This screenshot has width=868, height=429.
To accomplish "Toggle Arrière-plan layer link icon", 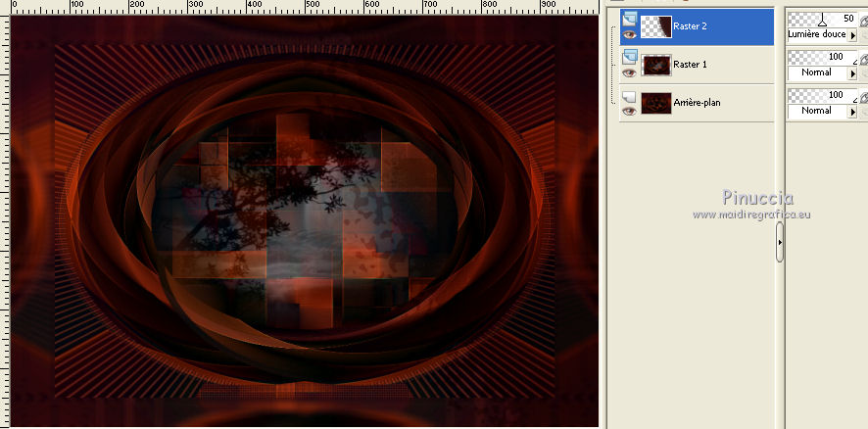I will (x=863, y=97).
